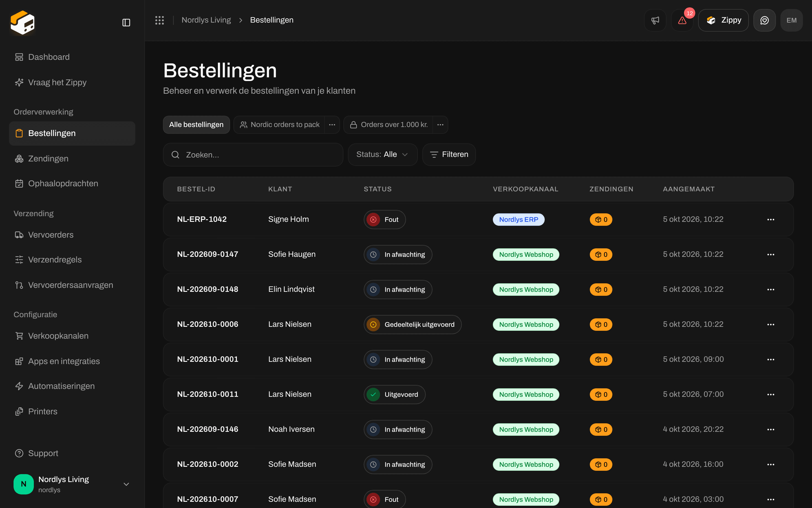Image resolution: width=812 pixels, height=508 pixels.
Task: Sort by AANGEMAAKT column header
Action: pyautogui.click(x=689, y=189)
